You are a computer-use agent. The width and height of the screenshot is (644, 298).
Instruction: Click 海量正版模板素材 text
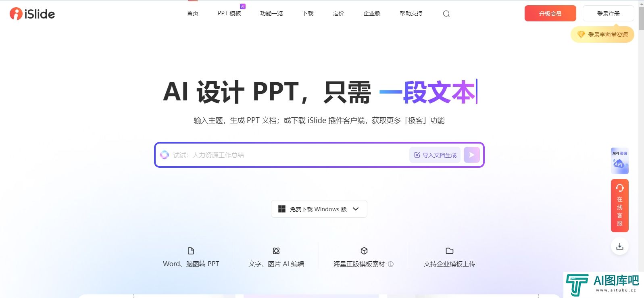point(359,264)
